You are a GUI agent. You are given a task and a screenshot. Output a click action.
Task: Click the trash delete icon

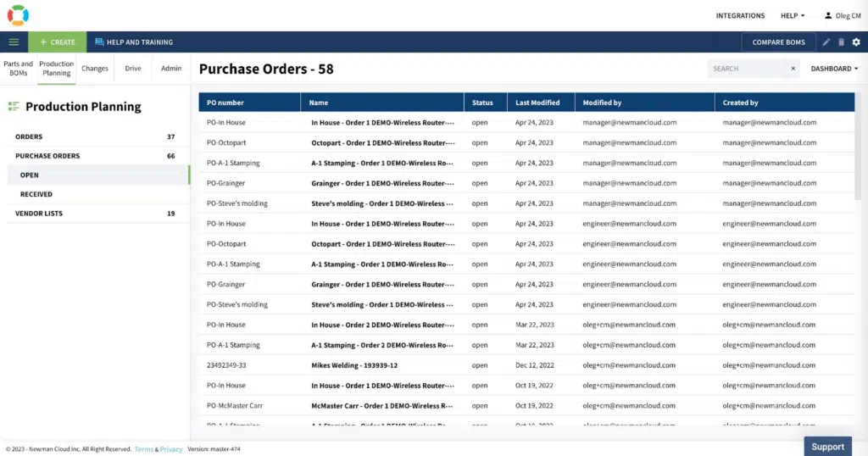(x=841, y=42)
